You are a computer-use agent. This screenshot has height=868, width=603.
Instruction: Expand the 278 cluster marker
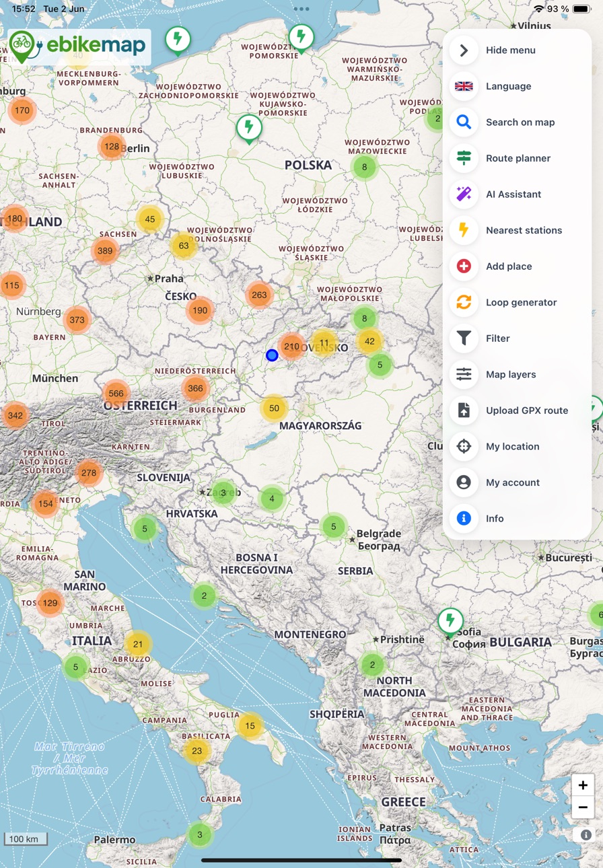point(89,473)
